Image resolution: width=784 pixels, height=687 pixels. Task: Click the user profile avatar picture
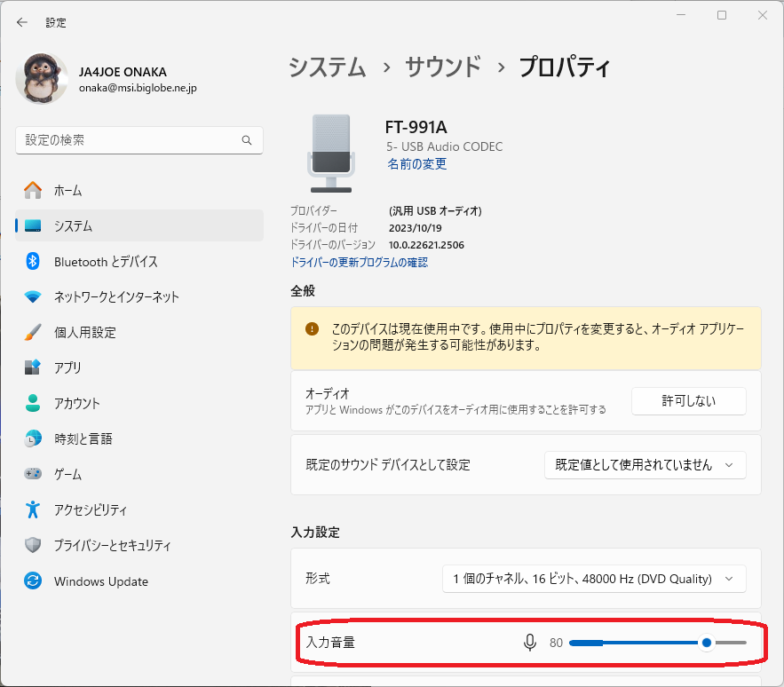coord(42,78)
